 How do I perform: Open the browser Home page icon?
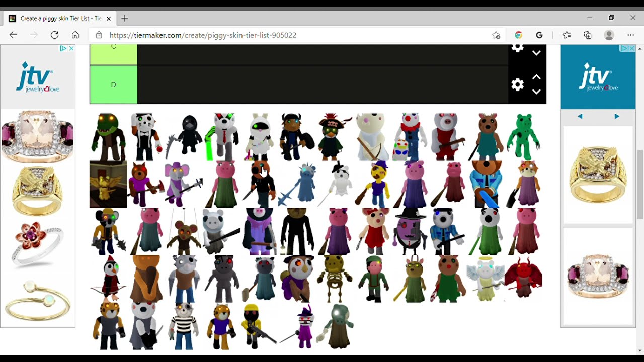75,35
